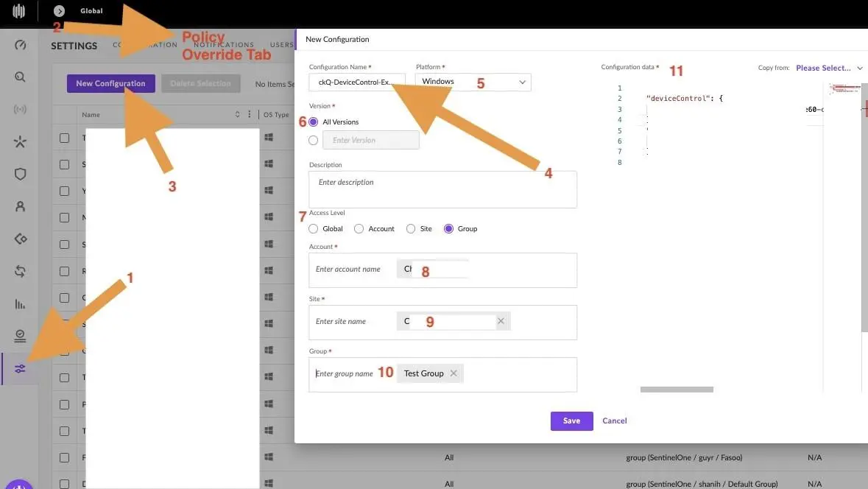The width and height of the screenshot is (868, 489).
Task: Open the Settings sliders icon in sidebar
Action: click(20, 369)
